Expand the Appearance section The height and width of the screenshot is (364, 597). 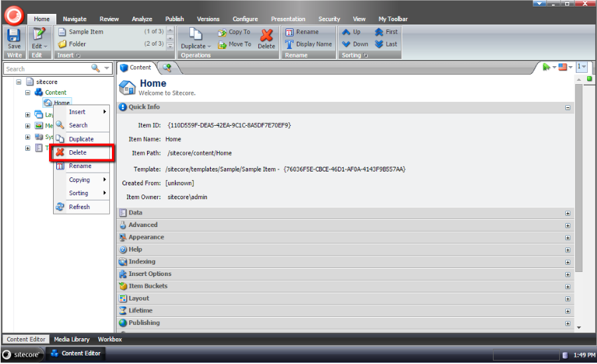[x=568, y=238]
